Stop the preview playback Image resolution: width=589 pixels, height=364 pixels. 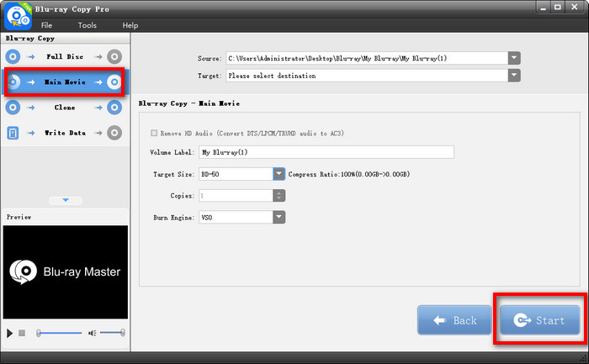tap(22, 334)
